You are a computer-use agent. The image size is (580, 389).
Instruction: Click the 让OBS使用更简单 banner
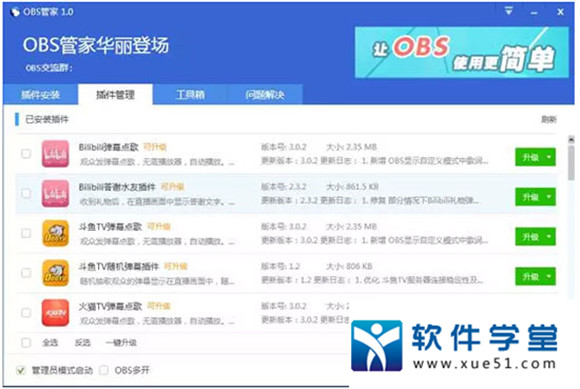pyautogui.click(x=462, y=52)
